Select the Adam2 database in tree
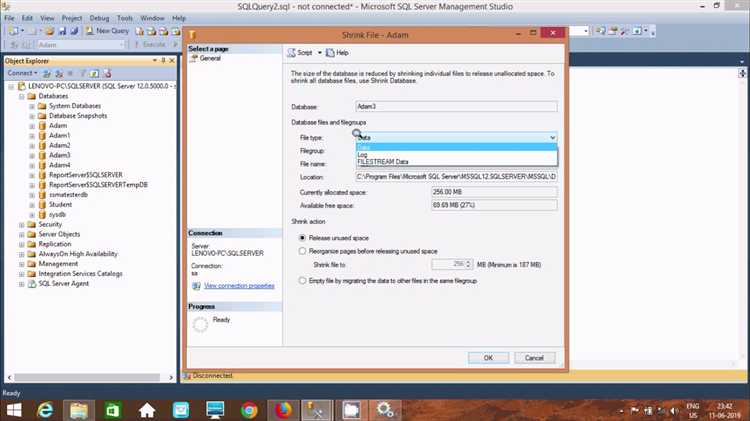The image size is (750, 421). coord(59,145)
